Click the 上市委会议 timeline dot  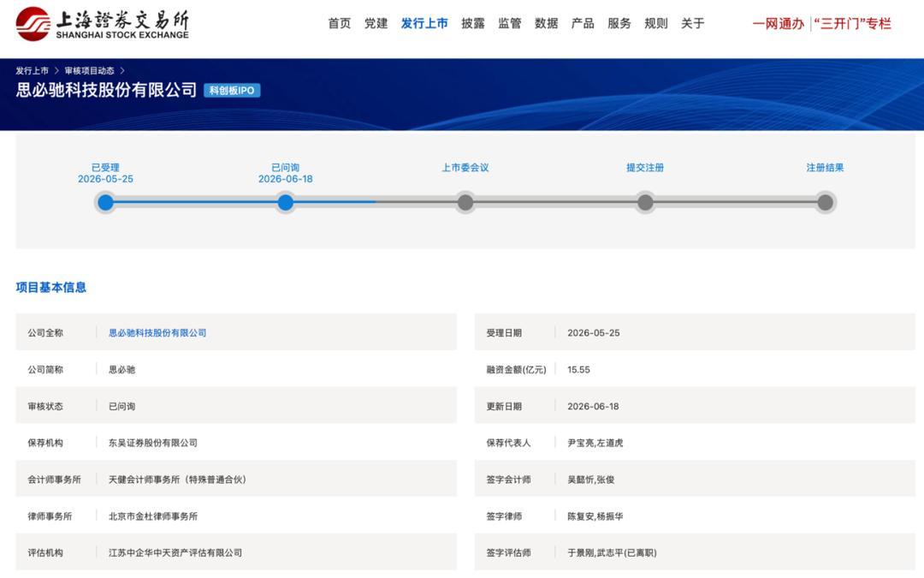(465, 202)
